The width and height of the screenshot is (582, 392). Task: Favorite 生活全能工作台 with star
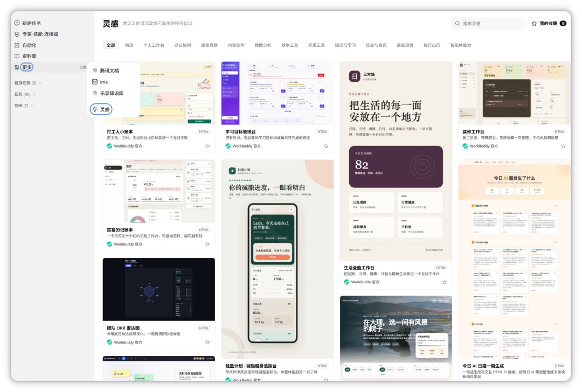click(445, 282)
